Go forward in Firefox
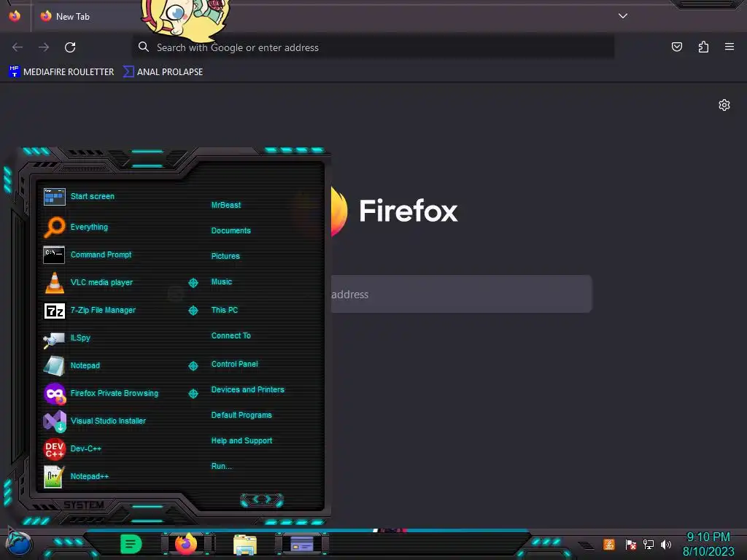This screenshot has height=560, width=747. pyautogui.click(x=44, y=47)
